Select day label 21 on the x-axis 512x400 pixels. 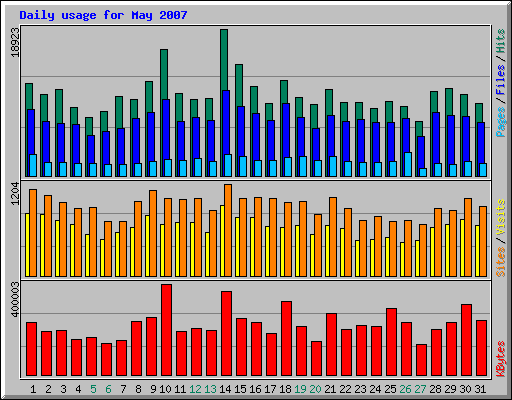pyautogui.click(x=330, y=389)
